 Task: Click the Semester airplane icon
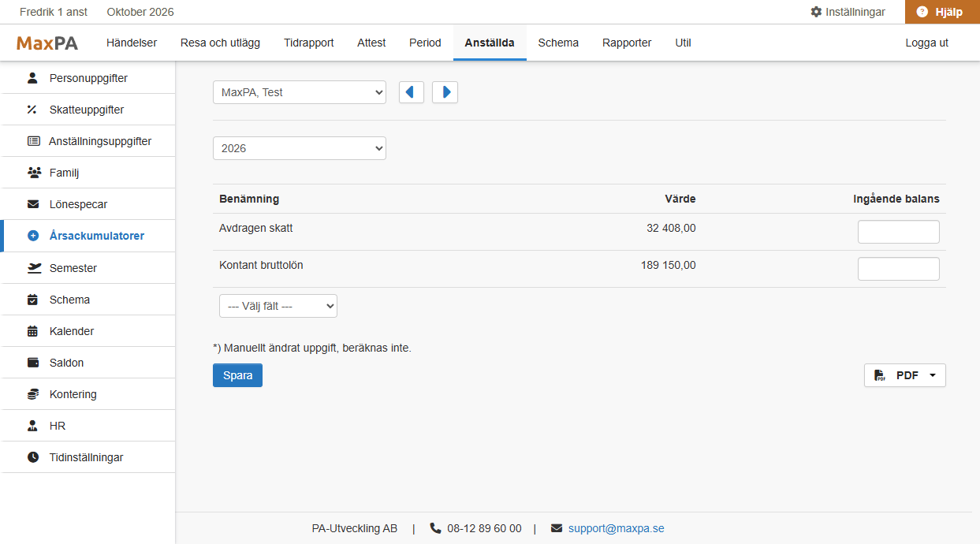click(x=33, y=268)
